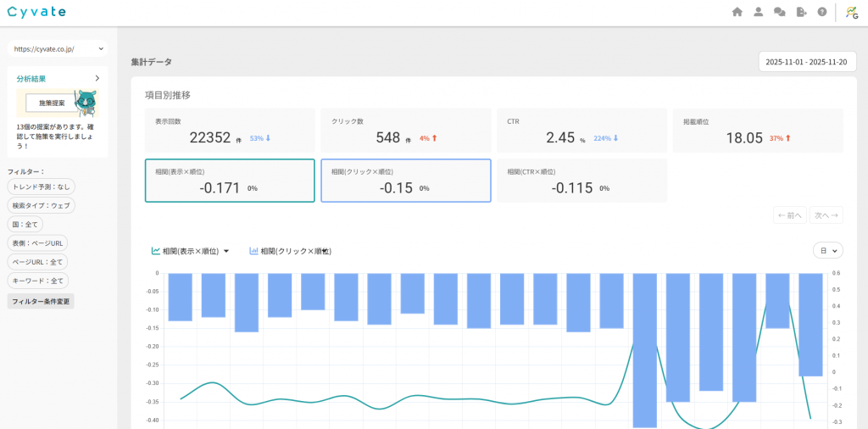Open the 日 granularity dropdown

point(827,250)
